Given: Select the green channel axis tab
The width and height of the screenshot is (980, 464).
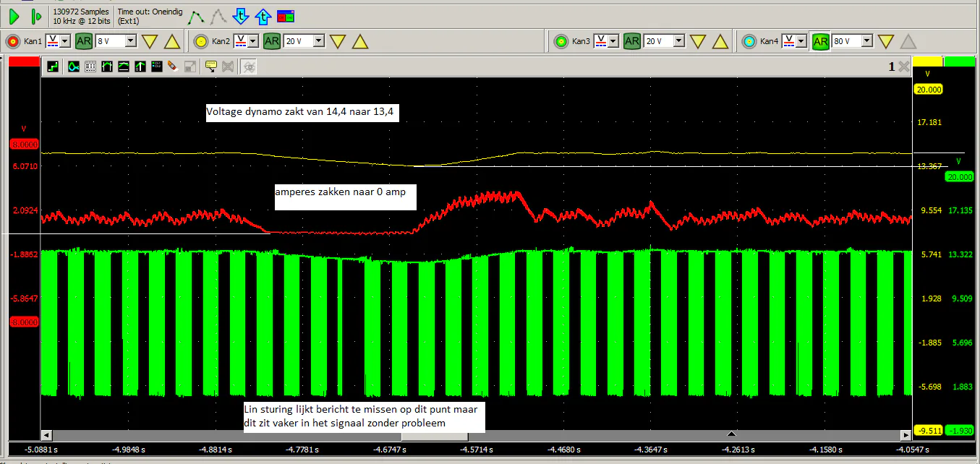Looking at the screenshot, I should point(960,61).
